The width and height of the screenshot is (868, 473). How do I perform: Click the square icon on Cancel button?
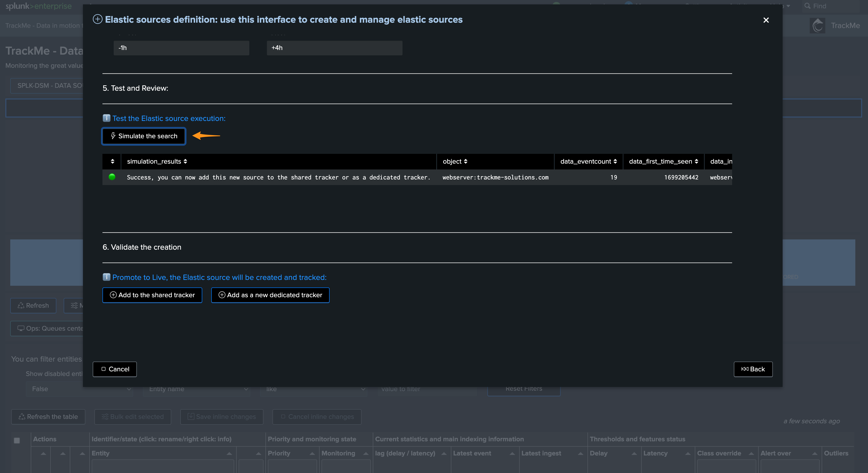click(103, 369)
